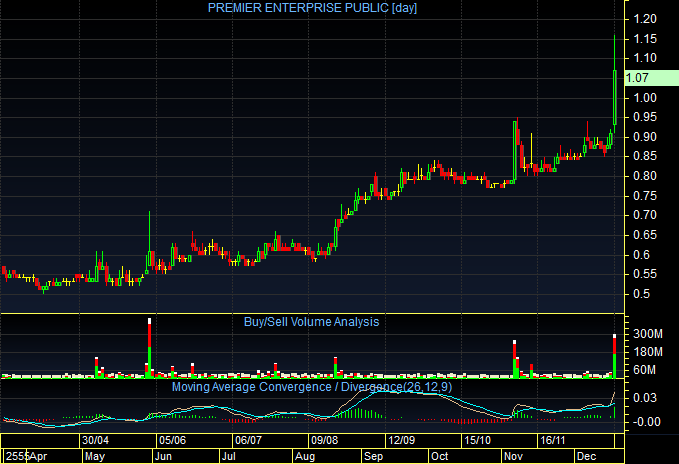Viewport: 679px width, 464px height.
Task: Click the 180M volume axis label
Action: (648, 352)
